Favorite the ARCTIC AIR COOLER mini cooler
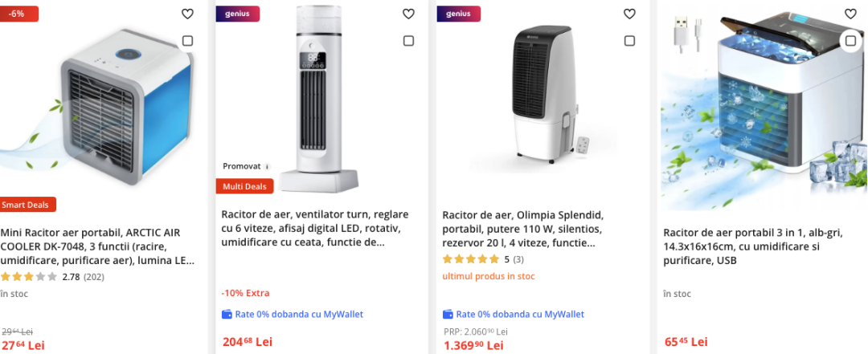This screenshot has height=354, width=868. pyautogui.click(x=187, y=14)
